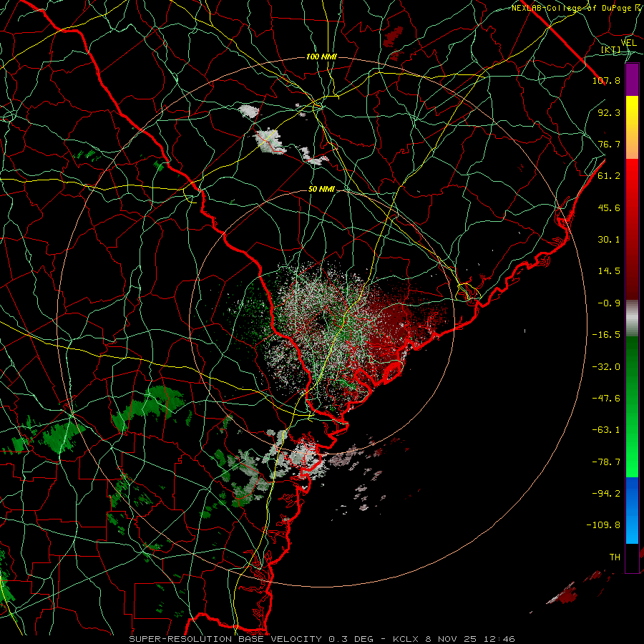Click the TH threshold label on legend
Image resolution: width=644 pixels, height=644 pixels.
click(x=615, y=557)
